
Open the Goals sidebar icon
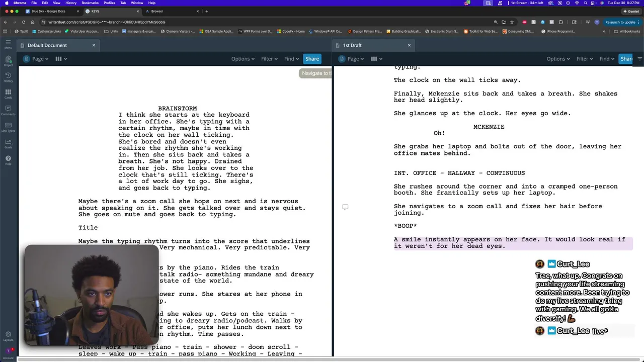click(8, 143)
